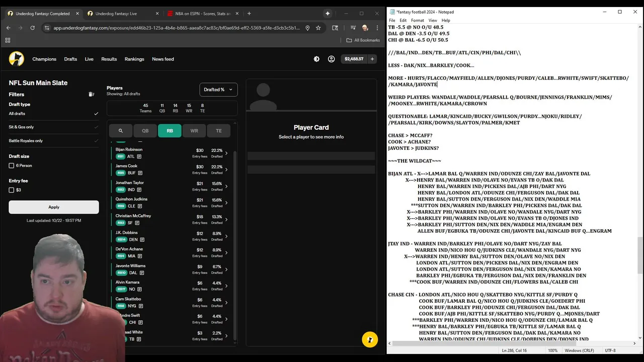Open news note icon for J.K. Dobbins
Image resolution: width=644 pixels, height=362 pixels.
[142, 240]
